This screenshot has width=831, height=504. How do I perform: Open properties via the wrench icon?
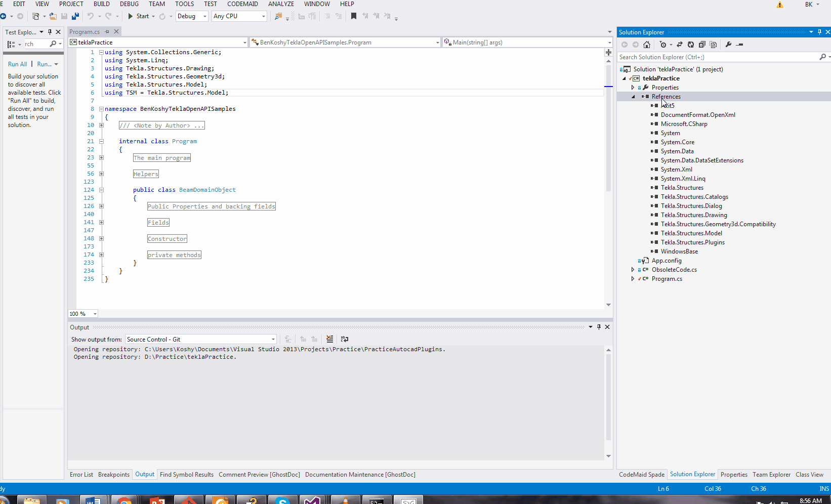click(728, 45)
